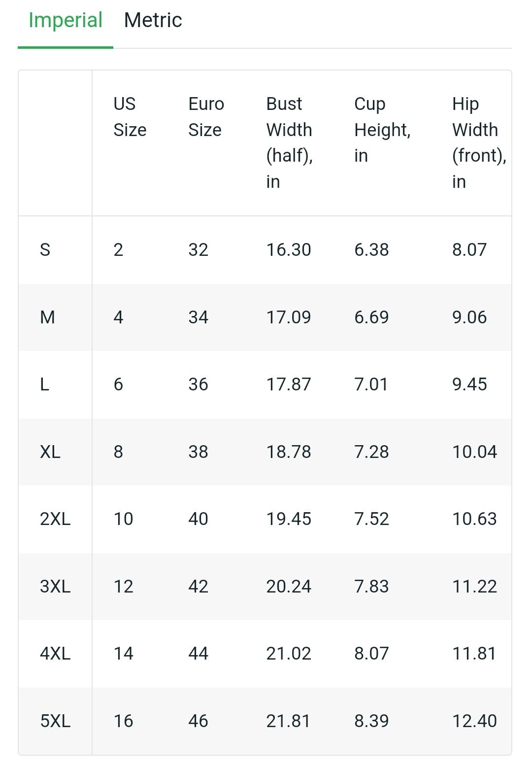Switch to the Metric tab
Viewport: 532px width, 769px height.
(153, 20)
